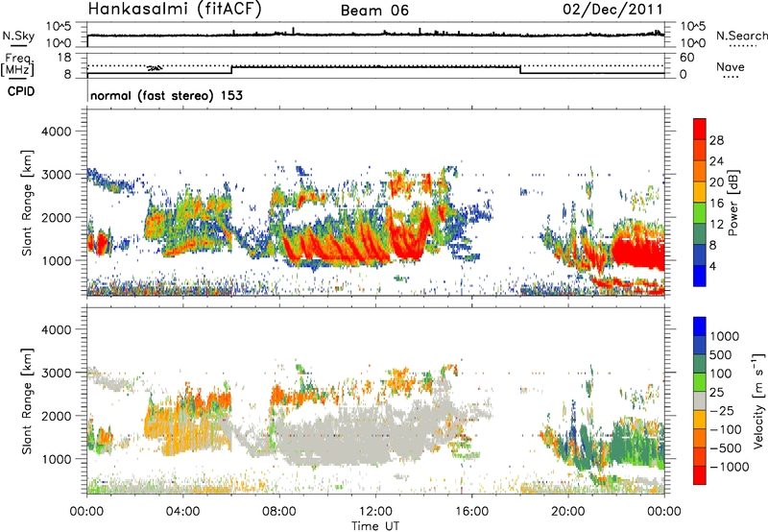Click the "Slant Range [km]" label of power panel

point(27,203)
